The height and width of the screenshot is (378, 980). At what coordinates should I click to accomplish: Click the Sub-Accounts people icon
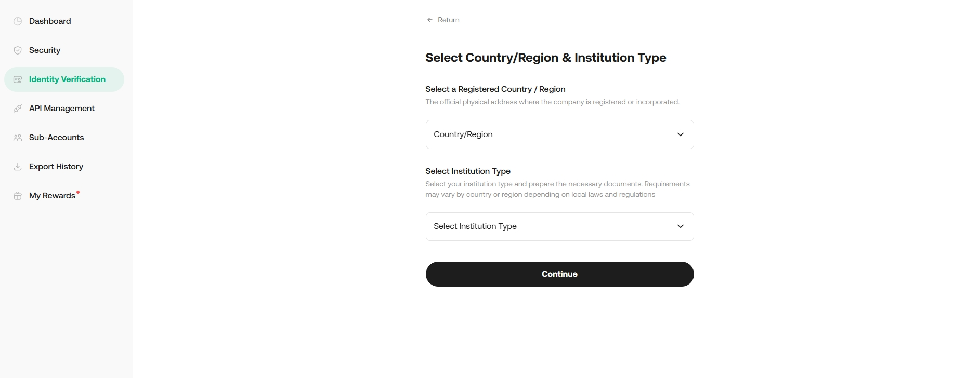click(18, 138)
